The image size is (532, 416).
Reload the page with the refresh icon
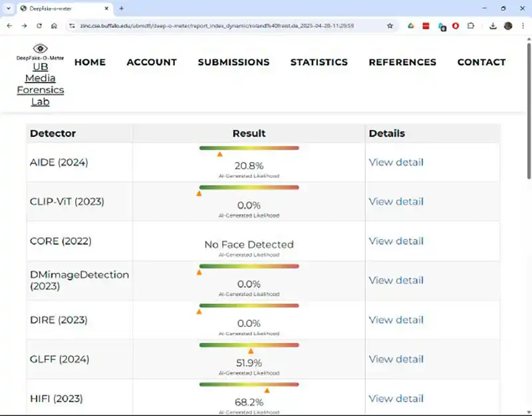click(x=39, y=26)
